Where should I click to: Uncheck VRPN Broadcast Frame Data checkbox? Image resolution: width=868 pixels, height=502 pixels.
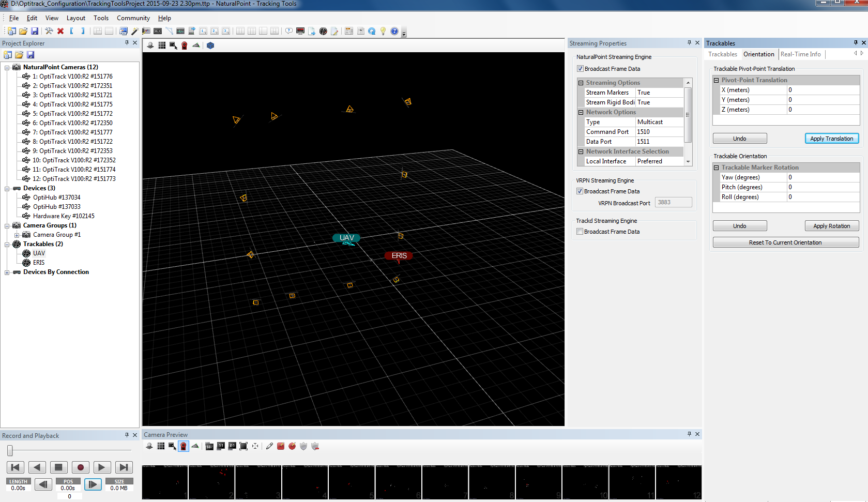coord(580,191)
